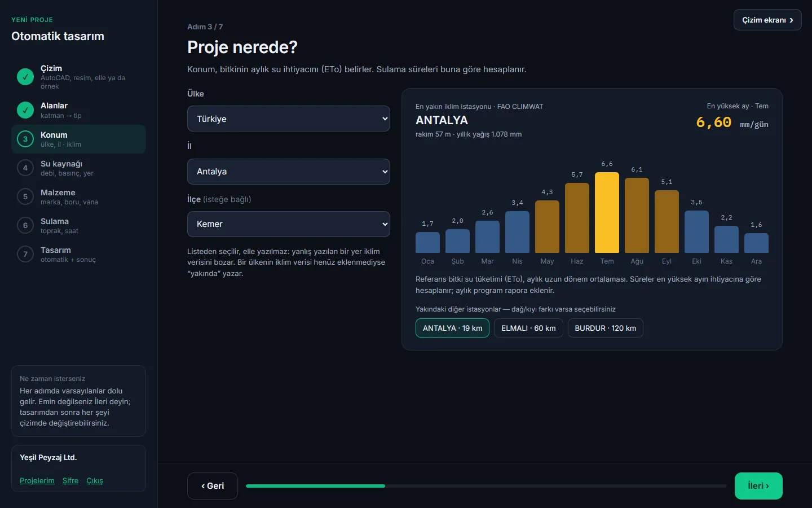Select the ANTALYA · 19 km station
The image size is (812, 508).
click(452, 328)
